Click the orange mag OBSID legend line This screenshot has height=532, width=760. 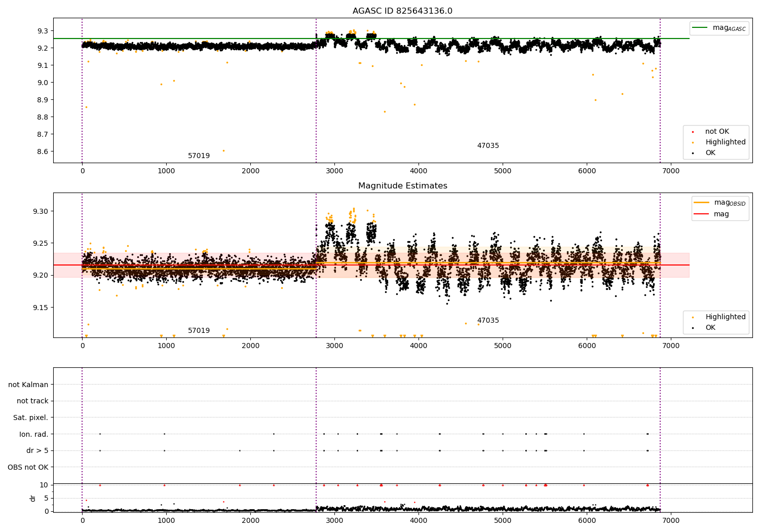(x=702, y=203)
